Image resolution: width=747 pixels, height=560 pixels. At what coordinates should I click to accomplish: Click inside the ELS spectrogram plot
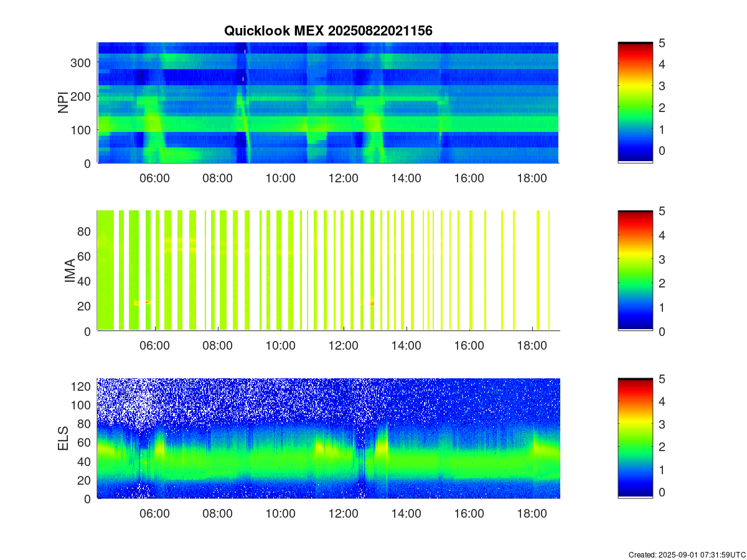point(328,439)
